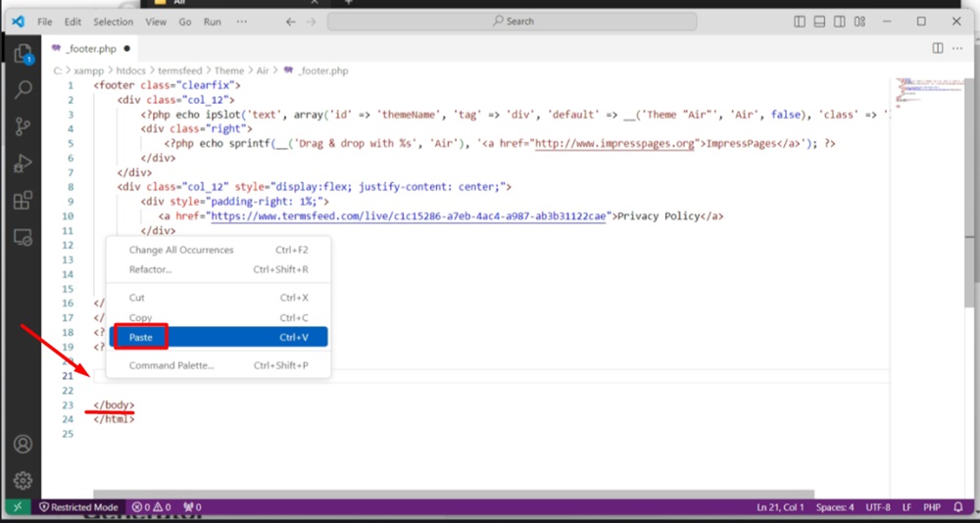Toggle the bottom panel layout icon
Viewport: 980px width, 523px height.
[819, 22]
